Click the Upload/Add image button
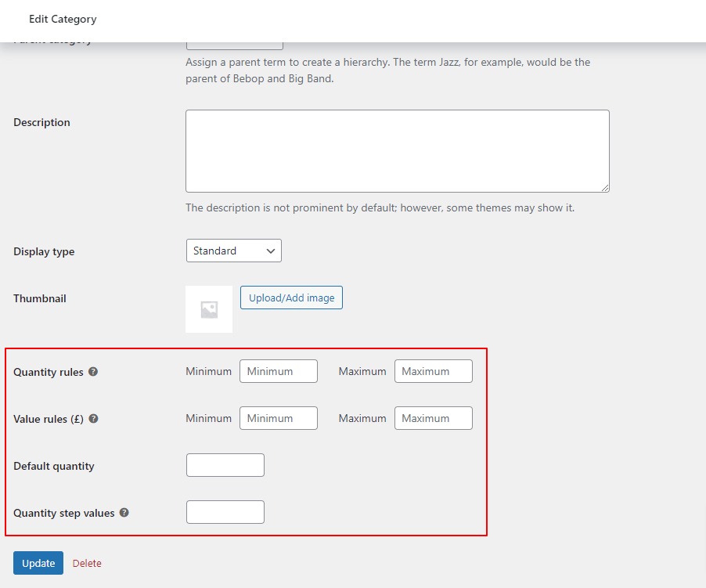Image resolution: width=706 pixels, height=588 pixels. [x=291, y=298]
